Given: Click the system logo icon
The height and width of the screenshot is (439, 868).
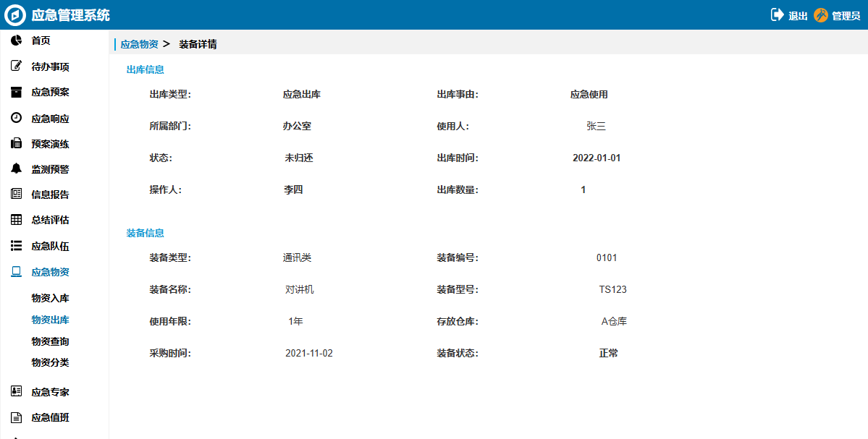Looking at the screenshot, I should [x=15, y=15].
